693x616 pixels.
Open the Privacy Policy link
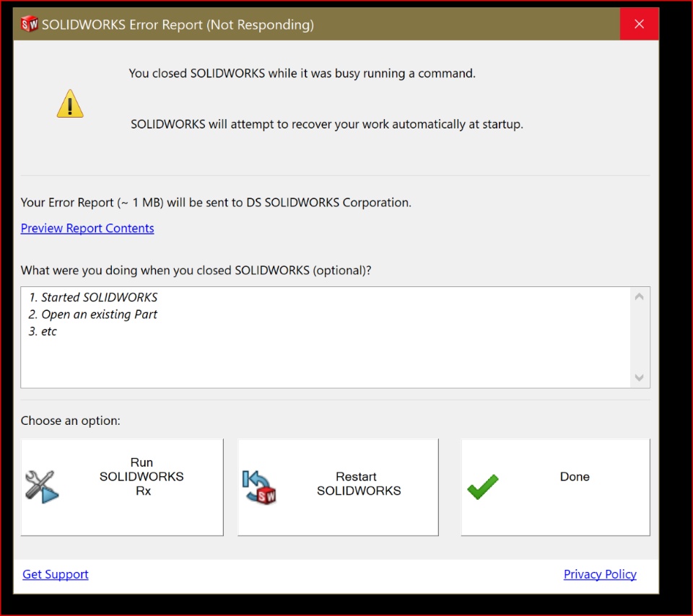600,574
